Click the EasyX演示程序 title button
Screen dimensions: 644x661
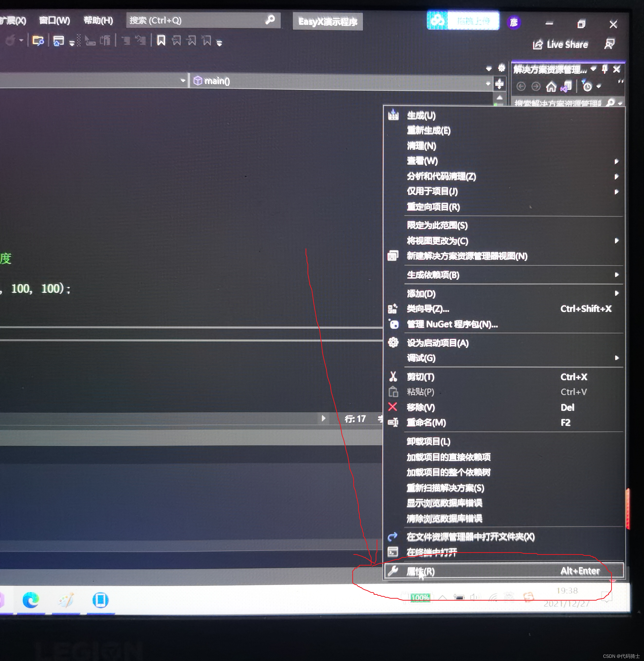pyautogui.click(x=327, y=22)
